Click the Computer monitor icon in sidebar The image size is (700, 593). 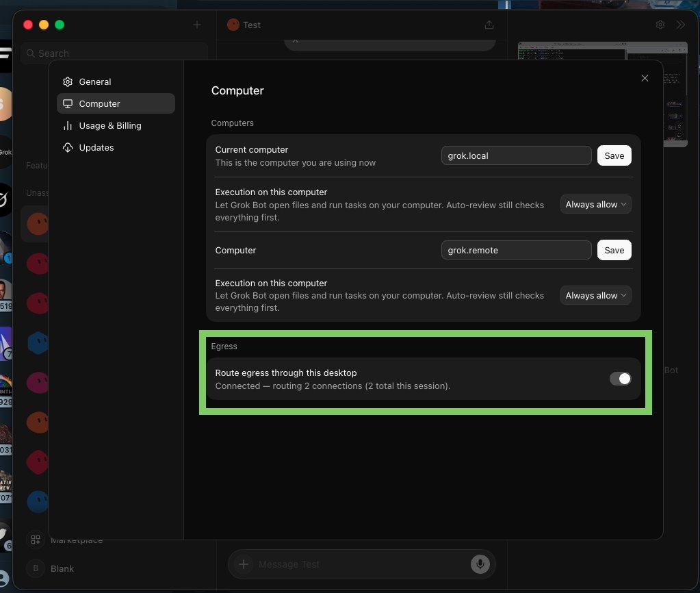pyautogui.click(x=68, y=103)
